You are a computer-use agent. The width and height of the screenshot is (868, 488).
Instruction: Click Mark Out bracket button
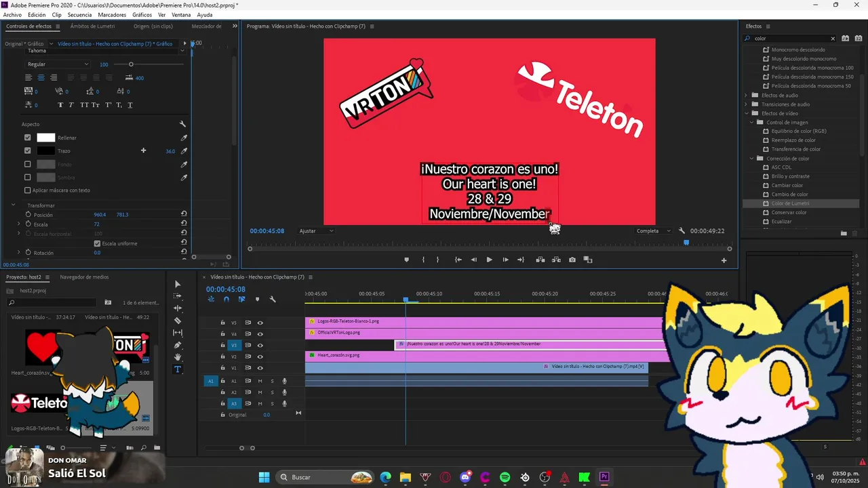click(437, 260)
